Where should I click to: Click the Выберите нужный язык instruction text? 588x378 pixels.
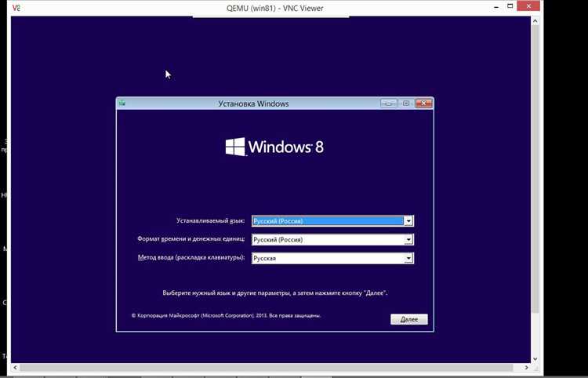click(275, 293)
